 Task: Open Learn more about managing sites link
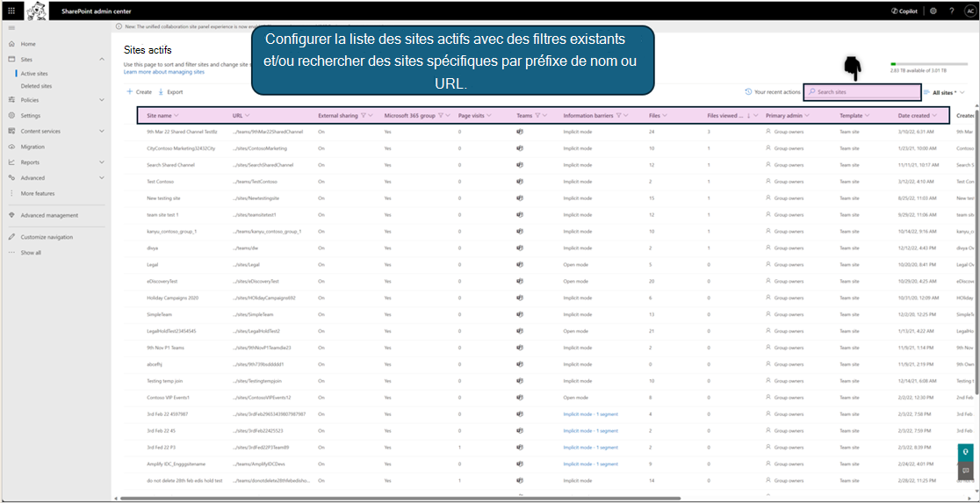tap(163, 72)
